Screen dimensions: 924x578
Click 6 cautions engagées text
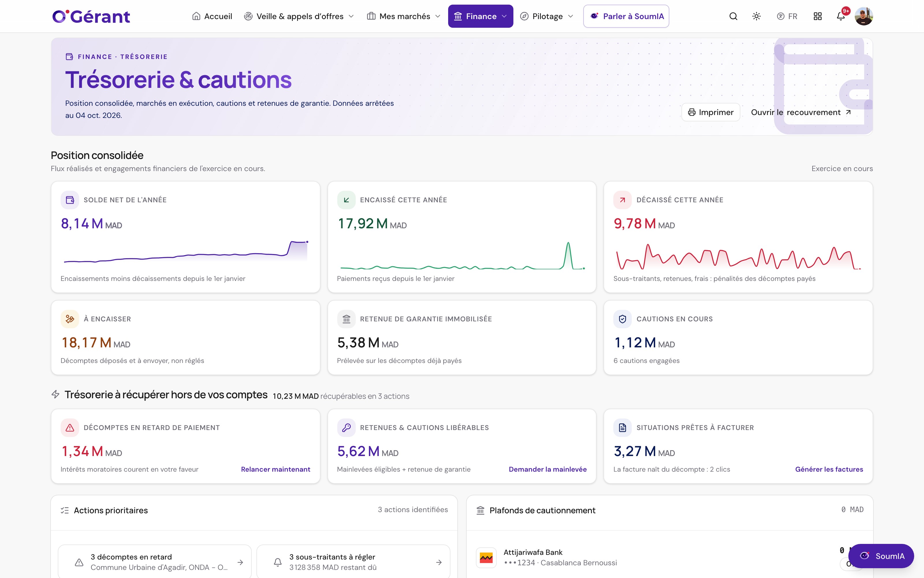pos(647,360)
